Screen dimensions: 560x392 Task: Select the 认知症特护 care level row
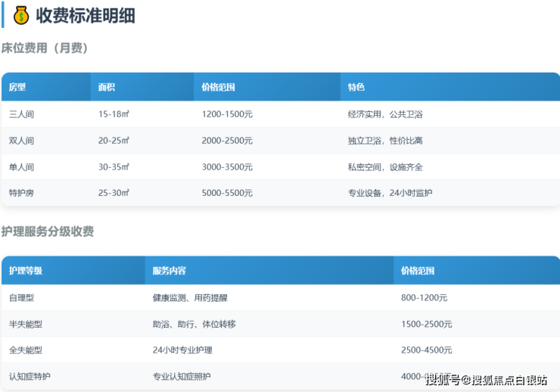[30, 376]
